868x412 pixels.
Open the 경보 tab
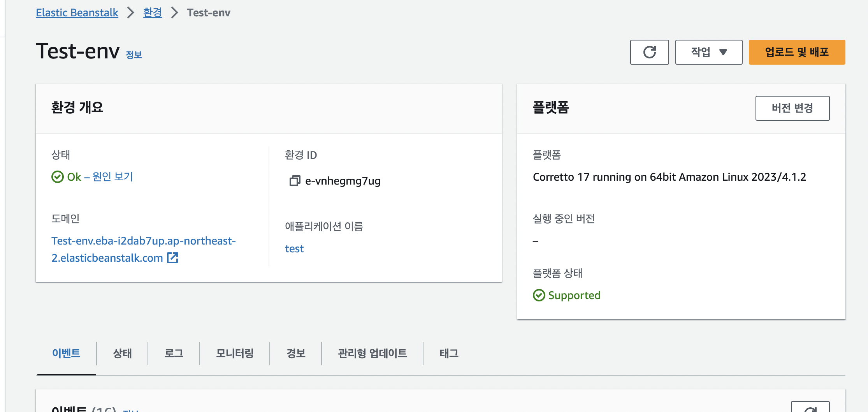coord(296,353)
